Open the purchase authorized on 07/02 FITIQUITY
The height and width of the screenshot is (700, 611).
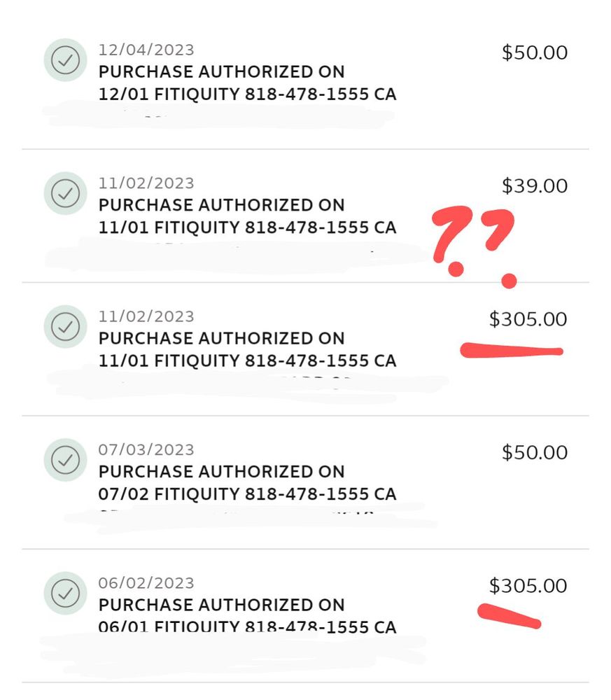247,482
